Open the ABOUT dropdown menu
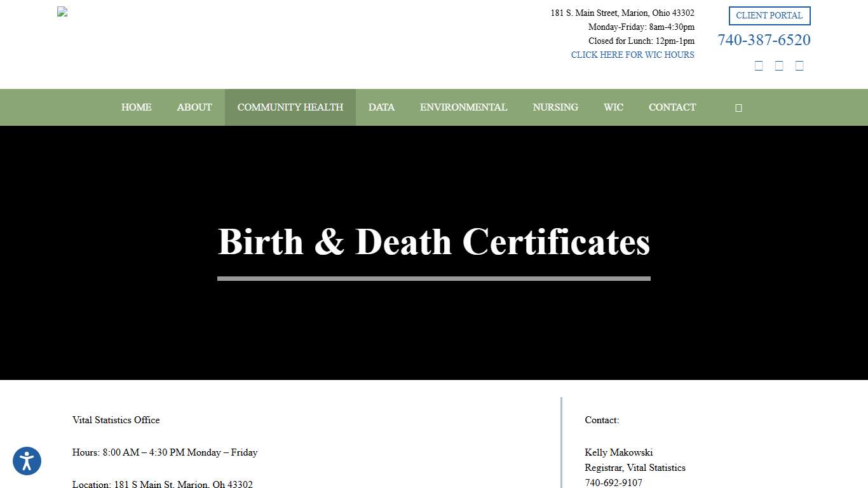This screenshot has height=488, width=868. tap(194, 107)
